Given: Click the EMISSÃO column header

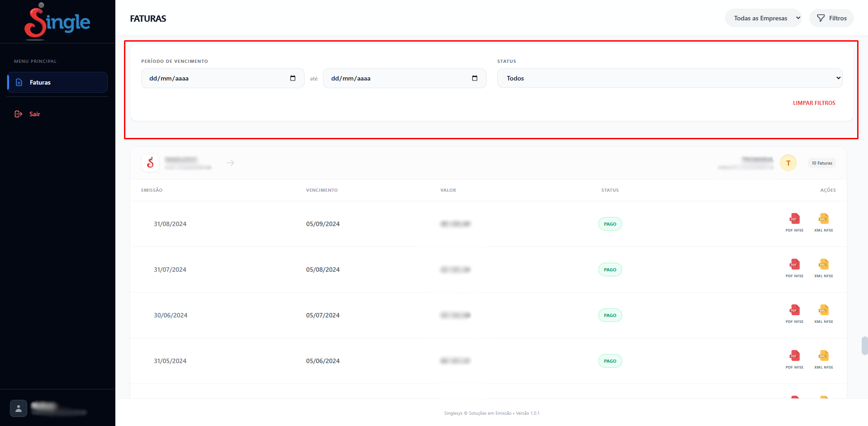Looking at the screenshot, I should (x=152, y=190).
